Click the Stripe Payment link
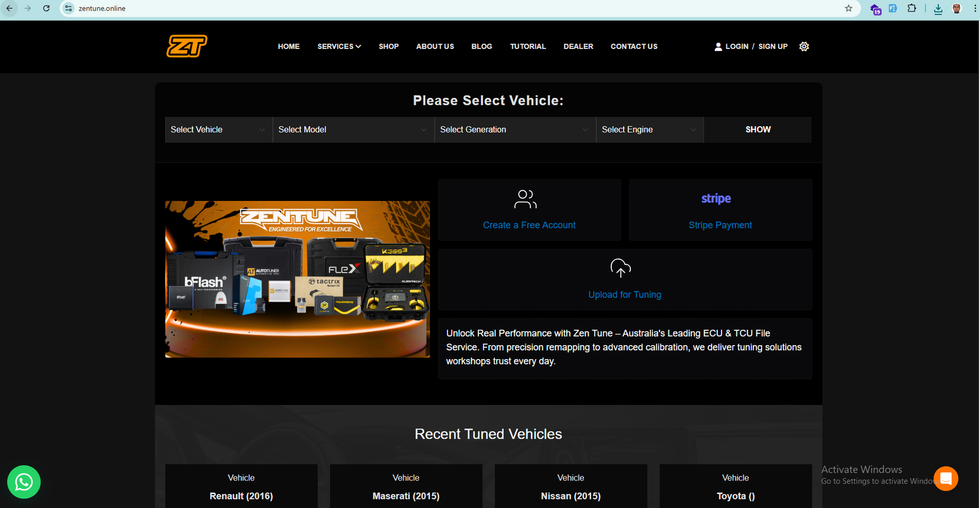 pos(720,226)
